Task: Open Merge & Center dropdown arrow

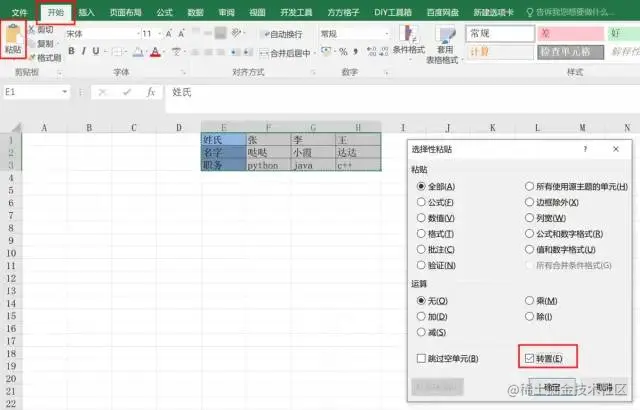Action: click(x=314, y=53)
